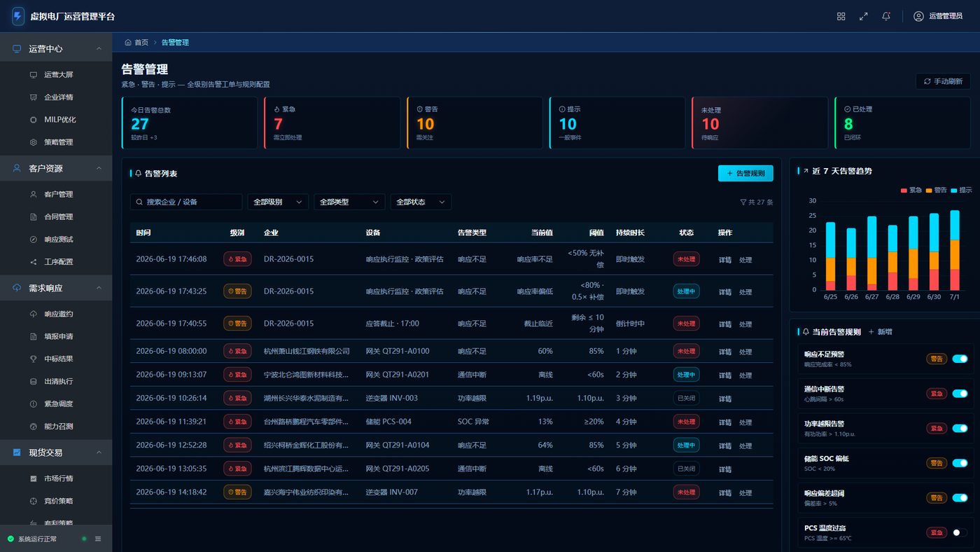
Task: Open the grid apps icon in header
Action: [x=841, y=16]
